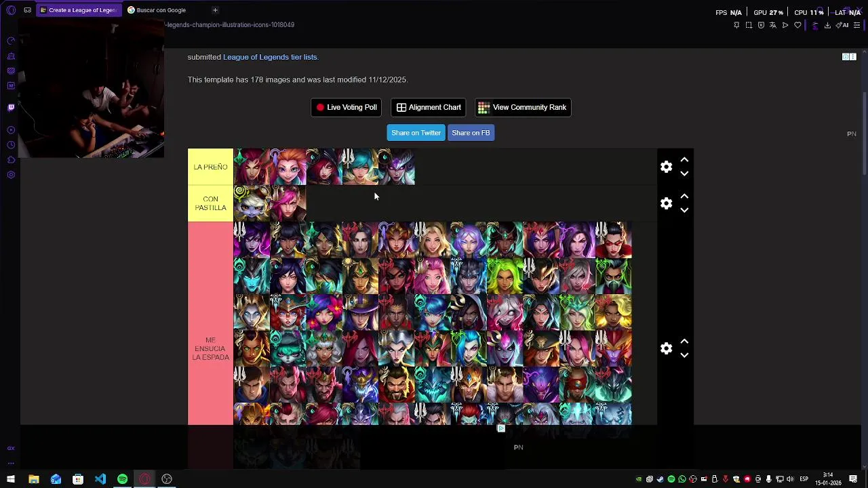Open the Opera GX logo menu
This screenshot has width=868, height=488.
click(11, 10)
